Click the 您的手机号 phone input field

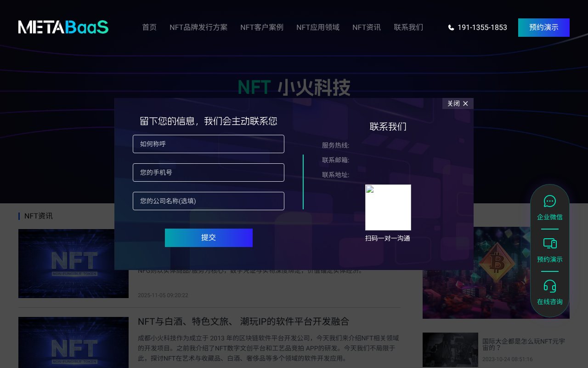click(209, 172)
